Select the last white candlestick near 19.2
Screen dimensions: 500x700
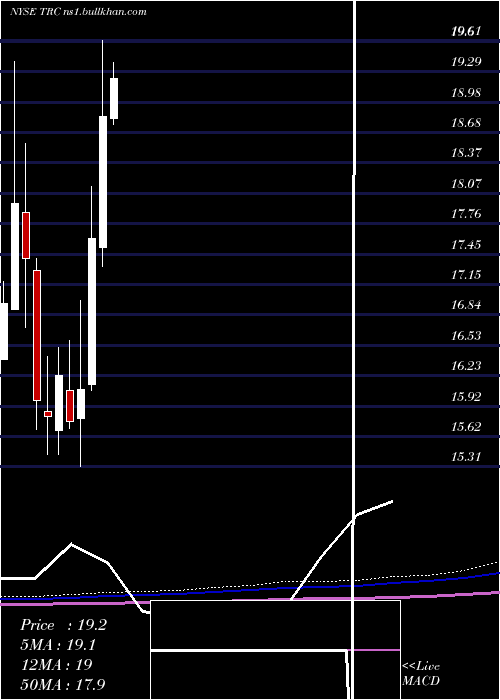click(114, 98)
